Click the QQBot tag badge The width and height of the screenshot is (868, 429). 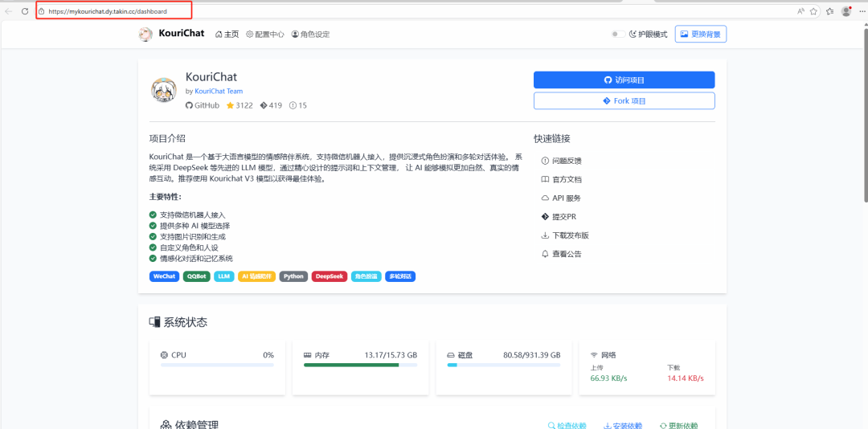tap(197, 276)
